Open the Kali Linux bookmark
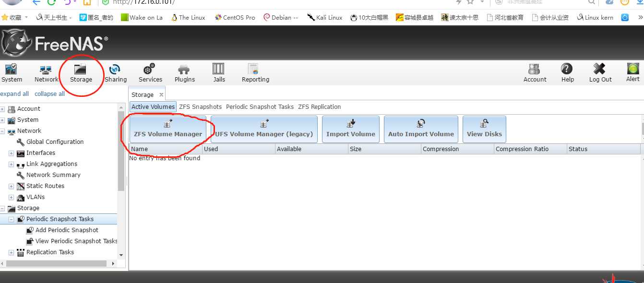The width and height of the screenshot is (644, 283). coord(324,17)
